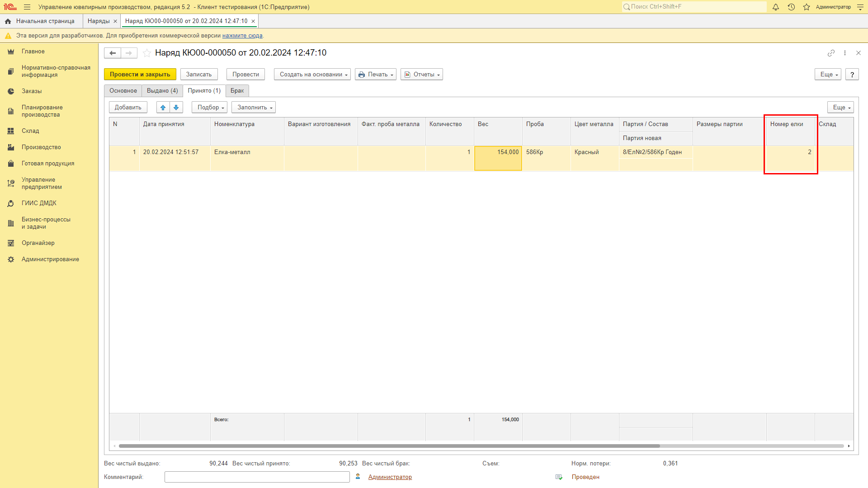The height and width of the screenshot is (488, 868).
Task: Click Провести и закрыть button
Action: 140,75
